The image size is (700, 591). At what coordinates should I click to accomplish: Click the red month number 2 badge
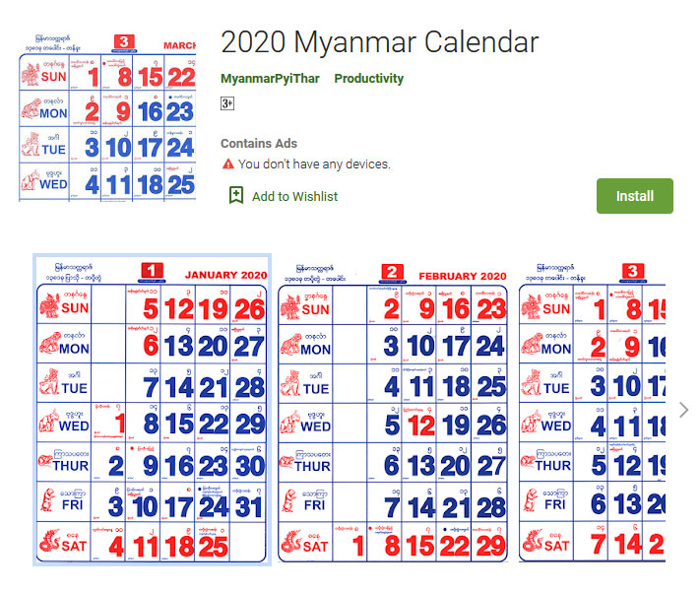[x=393, y=273]
